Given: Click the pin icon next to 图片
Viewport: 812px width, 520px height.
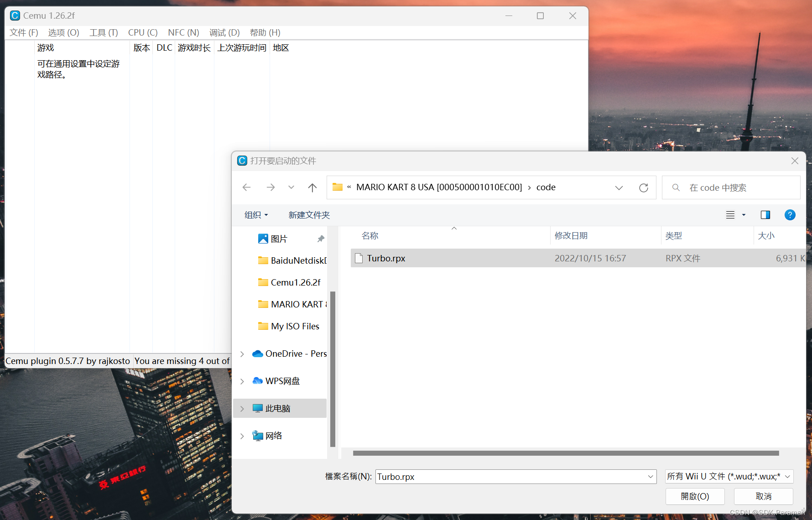Looking at the screenshot, I should [321, 239].
